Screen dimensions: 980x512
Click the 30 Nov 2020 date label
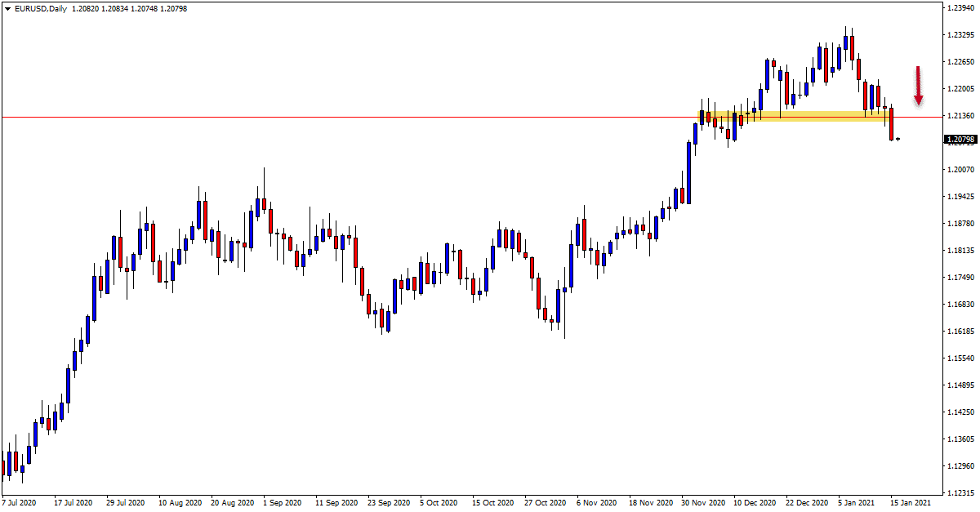tap(702, 503)
